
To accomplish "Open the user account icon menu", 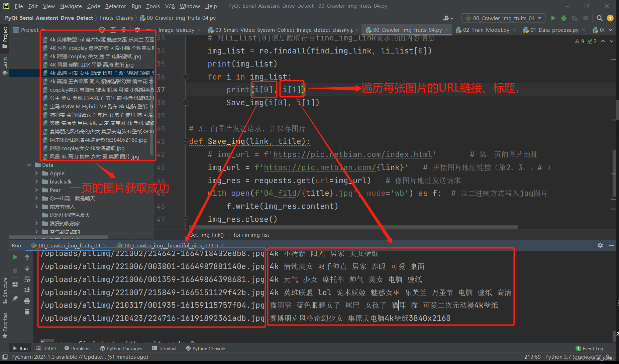I will [x=448, y=18].
